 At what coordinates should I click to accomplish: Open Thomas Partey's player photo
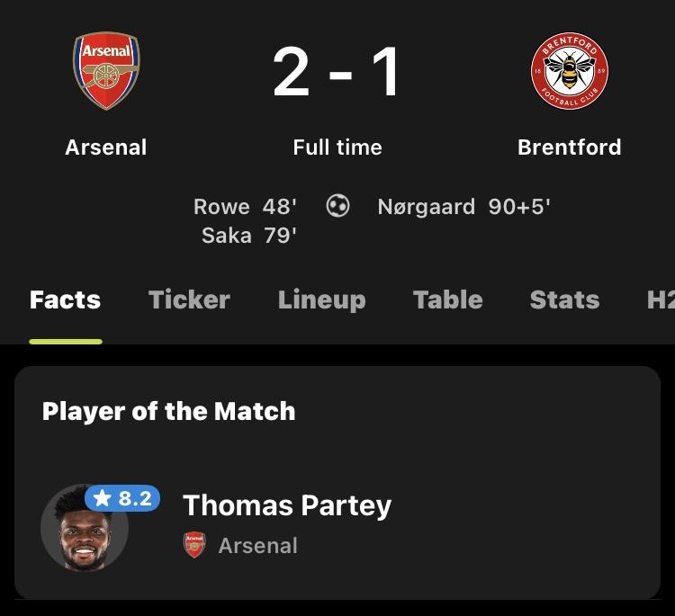pos(85,531)
